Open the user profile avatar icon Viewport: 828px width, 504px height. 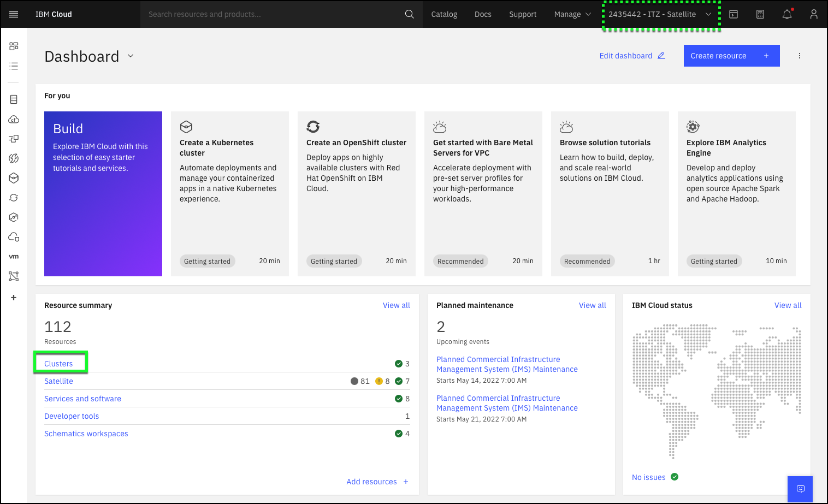pyautogui.click(x=814, y=14)
